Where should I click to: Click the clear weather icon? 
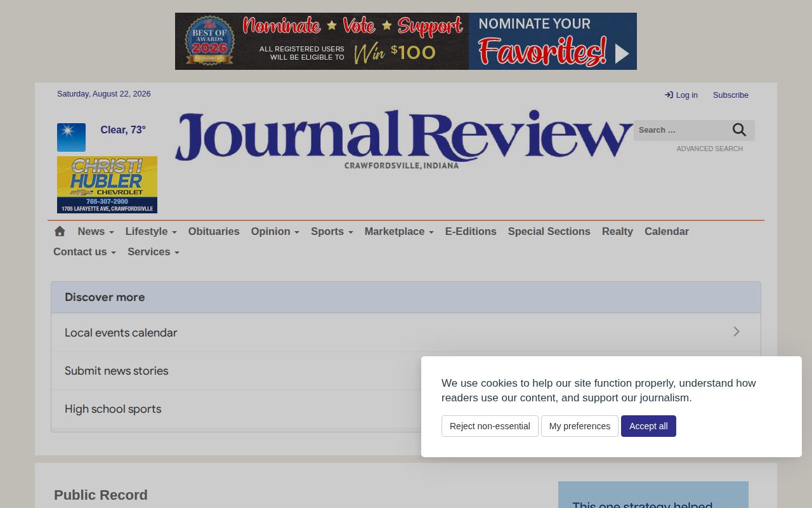pos(71,137)
